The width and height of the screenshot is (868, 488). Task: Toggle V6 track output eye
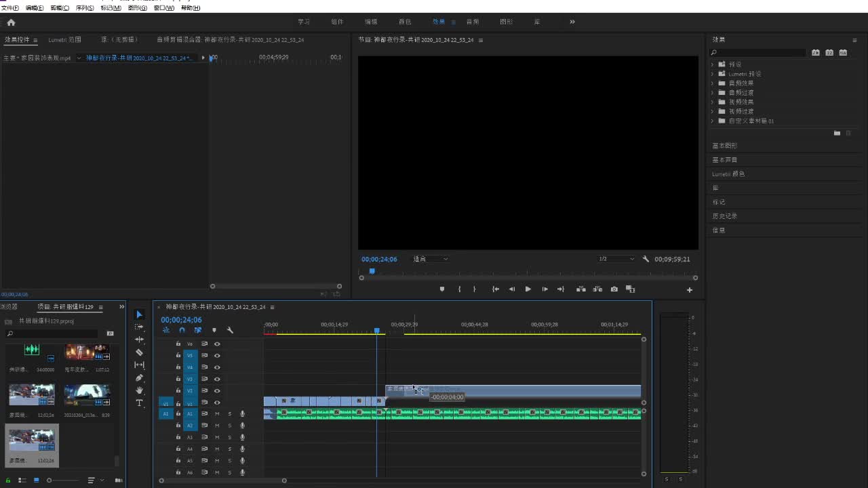217,344
